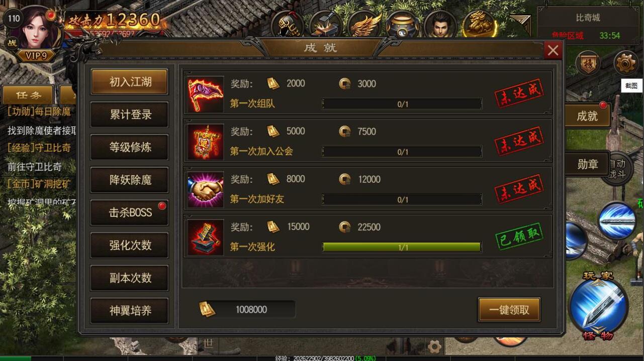The height and width of the screenshot is (361, 644).
Task: Collapse the top icon bar arrow
Action: point(519,23)
